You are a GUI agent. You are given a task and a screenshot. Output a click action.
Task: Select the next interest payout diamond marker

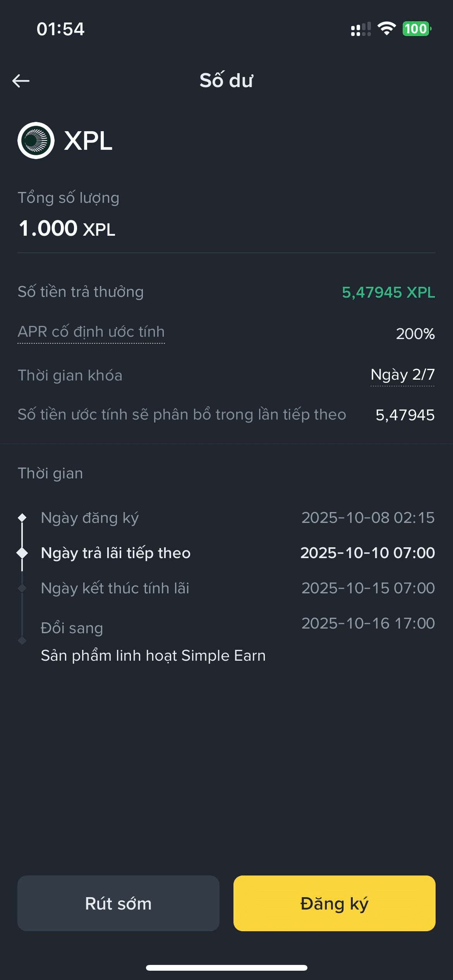point(22,553)
